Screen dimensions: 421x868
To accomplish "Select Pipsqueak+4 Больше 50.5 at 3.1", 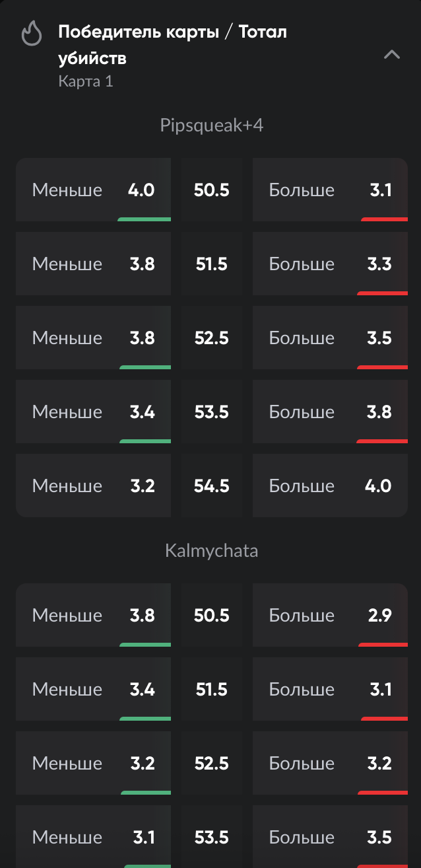I will [330, 190].
